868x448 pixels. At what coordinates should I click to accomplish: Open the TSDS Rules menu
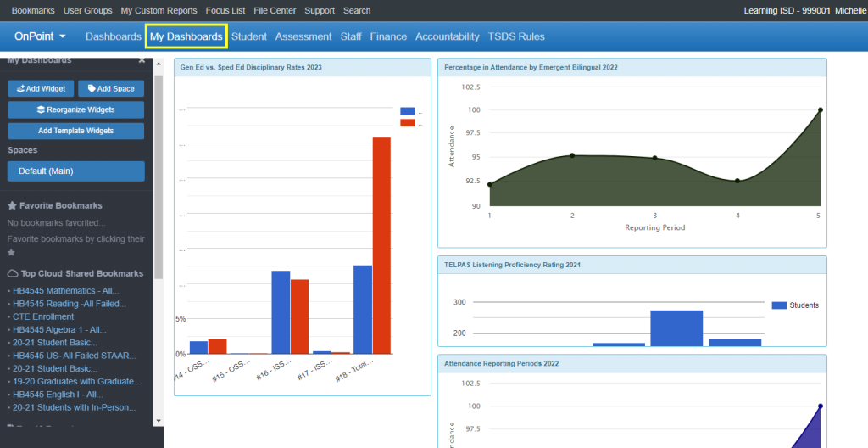(x=516, y=36)
